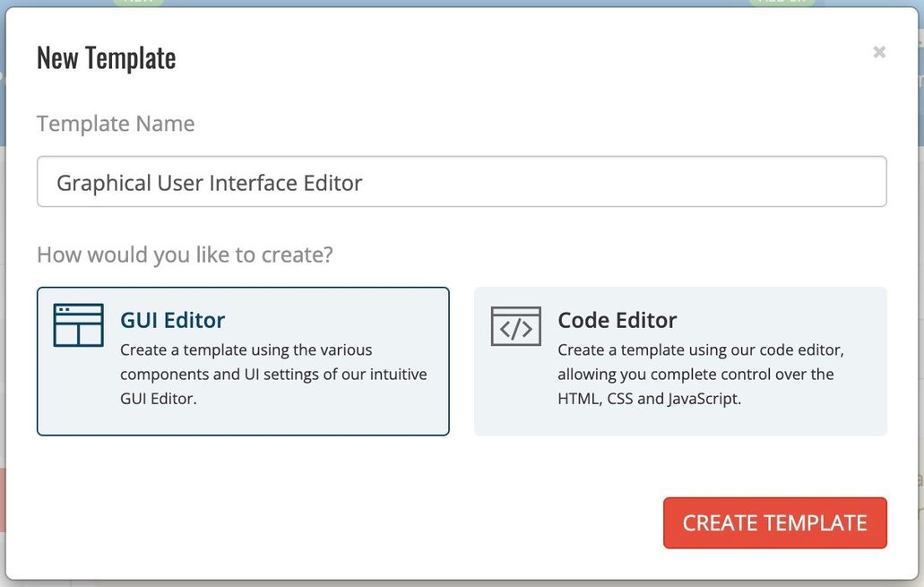Close the New Template dialog
This screenshot has width=924, height=587.
879,52
